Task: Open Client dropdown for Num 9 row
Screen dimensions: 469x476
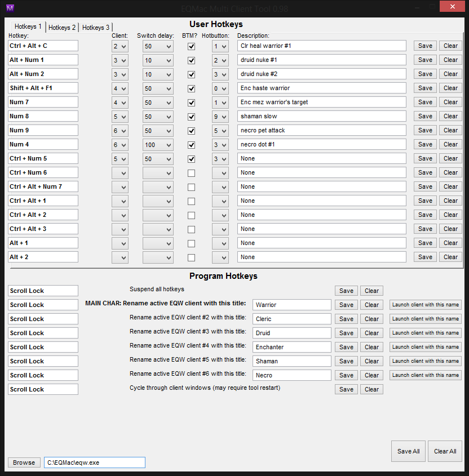Action: [120, 131]
